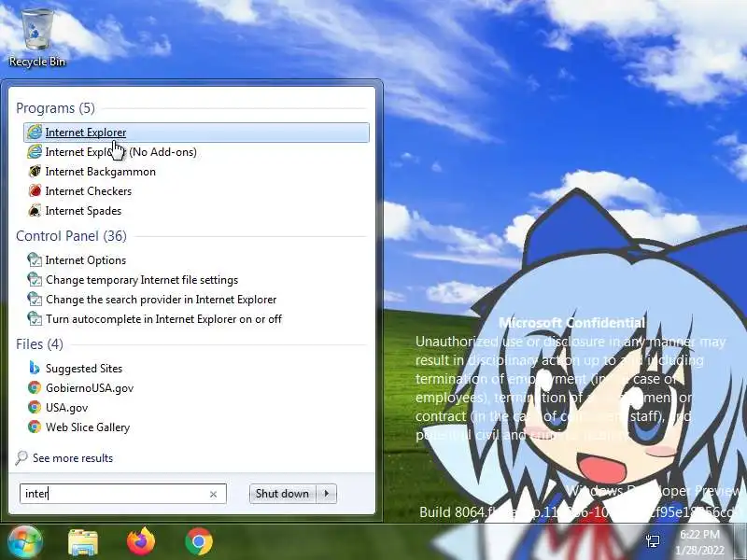The width and height of the screenshot is (747, 560).
Task: Open USA.gov file result
Action: (x=66, y=408)
